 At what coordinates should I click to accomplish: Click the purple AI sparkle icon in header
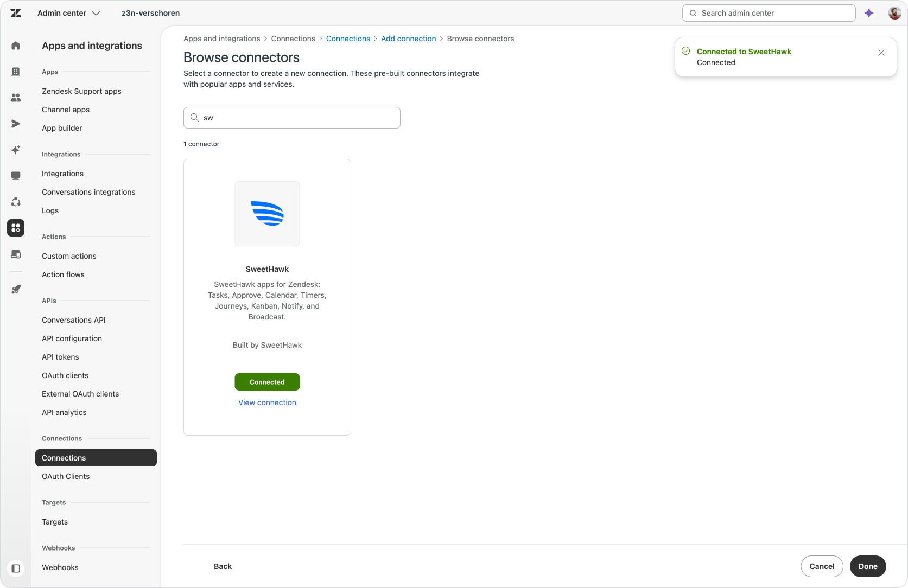(869, 13)
